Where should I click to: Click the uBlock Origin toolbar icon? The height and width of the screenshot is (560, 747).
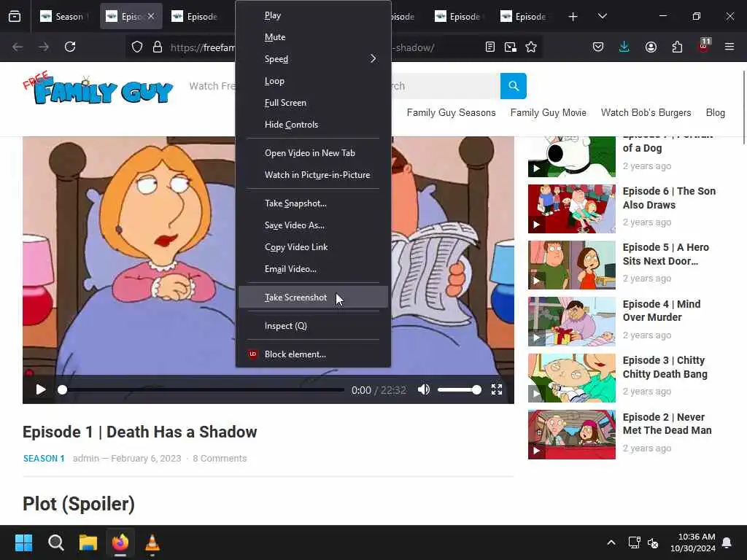point(704,46)
